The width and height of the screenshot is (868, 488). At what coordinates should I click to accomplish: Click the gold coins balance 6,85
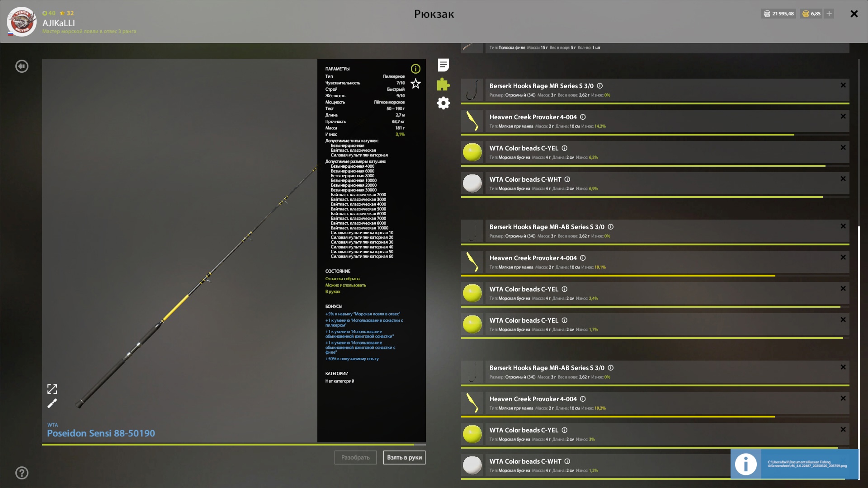click(x=811, y=14)
